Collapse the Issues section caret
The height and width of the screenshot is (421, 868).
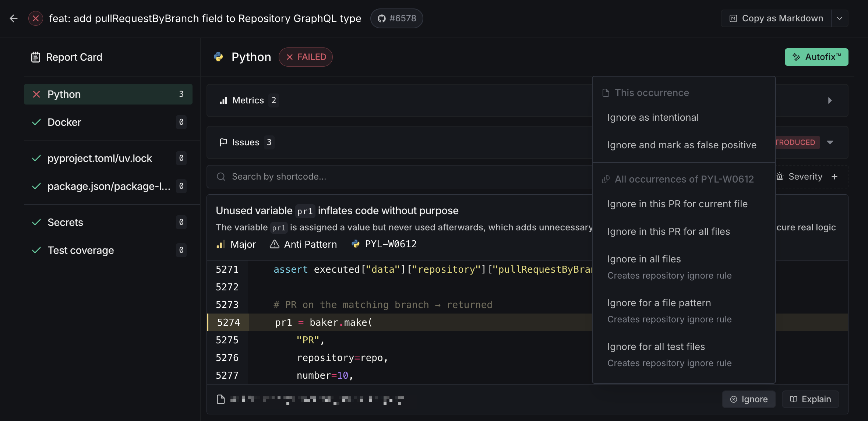(x=830, y=142)
